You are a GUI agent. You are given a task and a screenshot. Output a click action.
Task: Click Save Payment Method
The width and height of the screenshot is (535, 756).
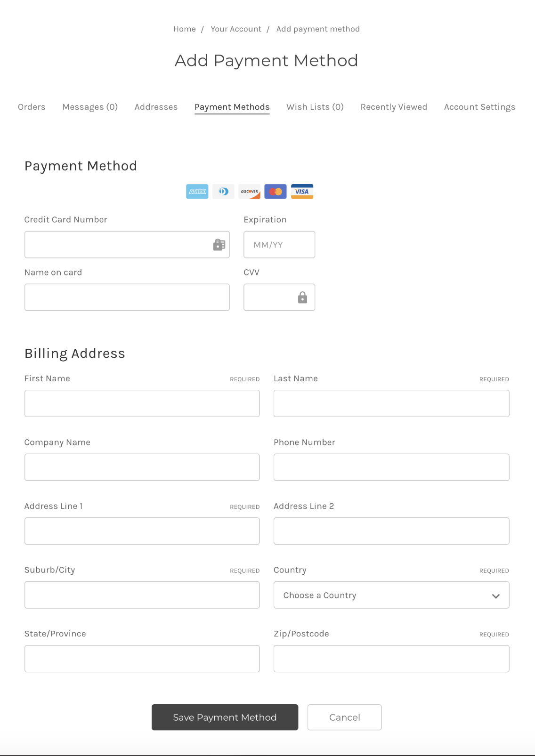click(225, 717)
